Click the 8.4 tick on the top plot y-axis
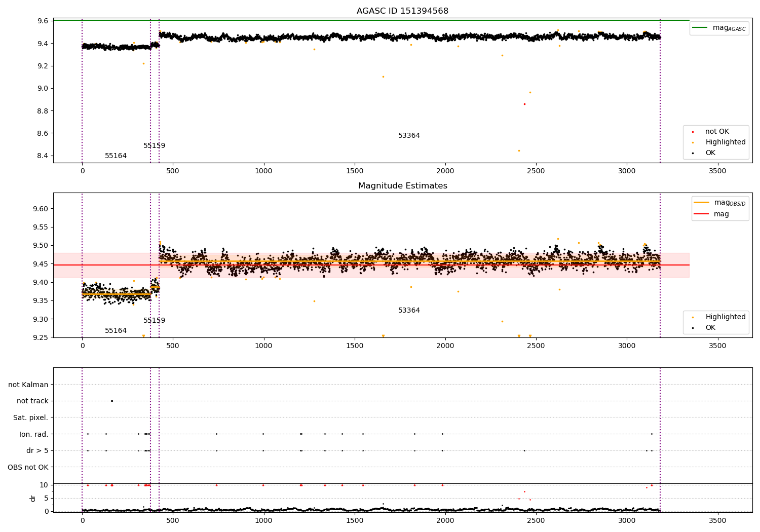The image size is (760, 532). pyautogui.click(x=43, y=156)
